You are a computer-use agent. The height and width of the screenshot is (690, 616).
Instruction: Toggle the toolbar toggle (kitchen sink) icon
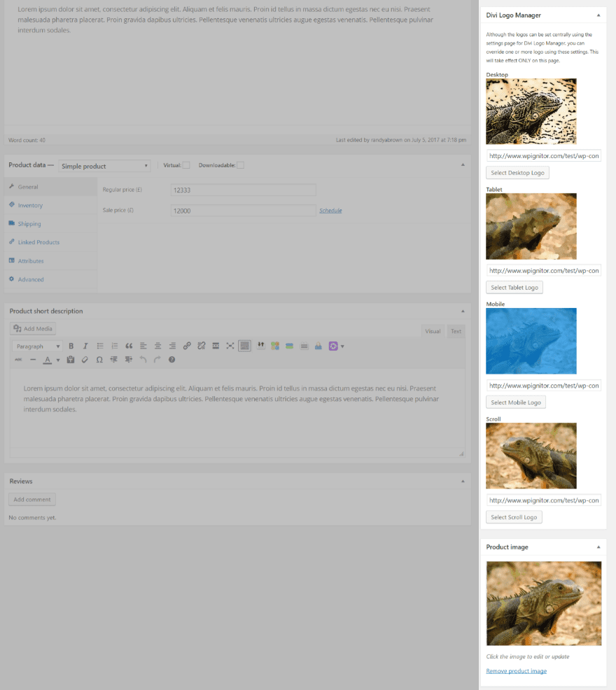point(244,346)
